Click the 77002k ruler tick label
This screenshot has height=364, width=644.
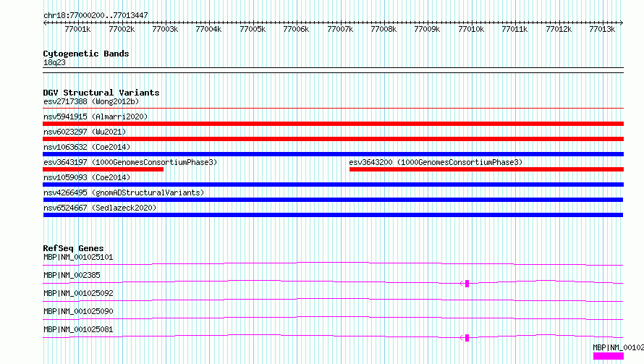(122, 29)
